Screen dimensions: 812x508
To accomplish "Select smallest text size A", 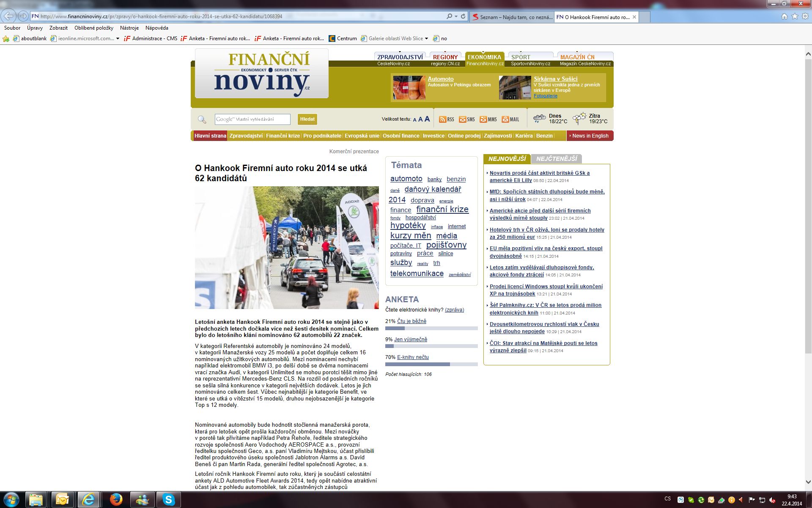I will 414,120.
